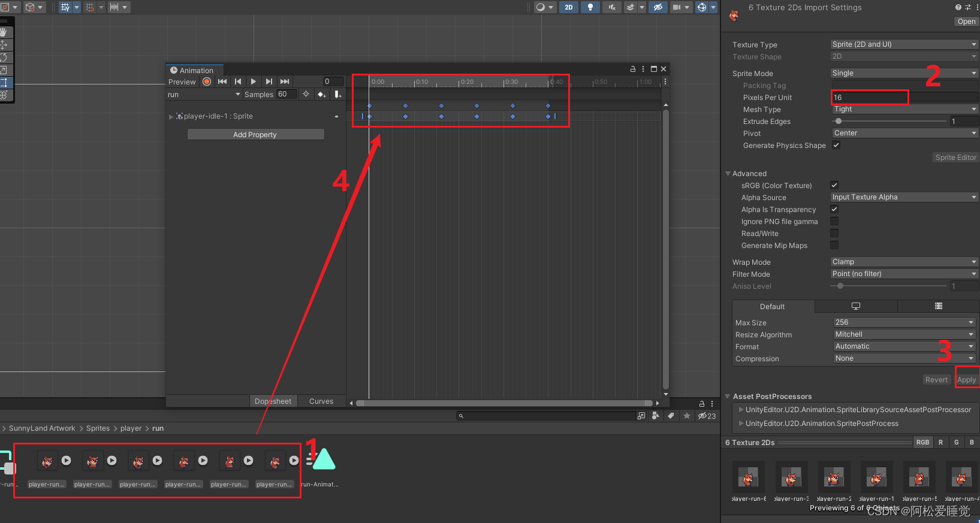The image size is (980, 523).
Task: Show RGB channels in preview
Action: point(922,443)
